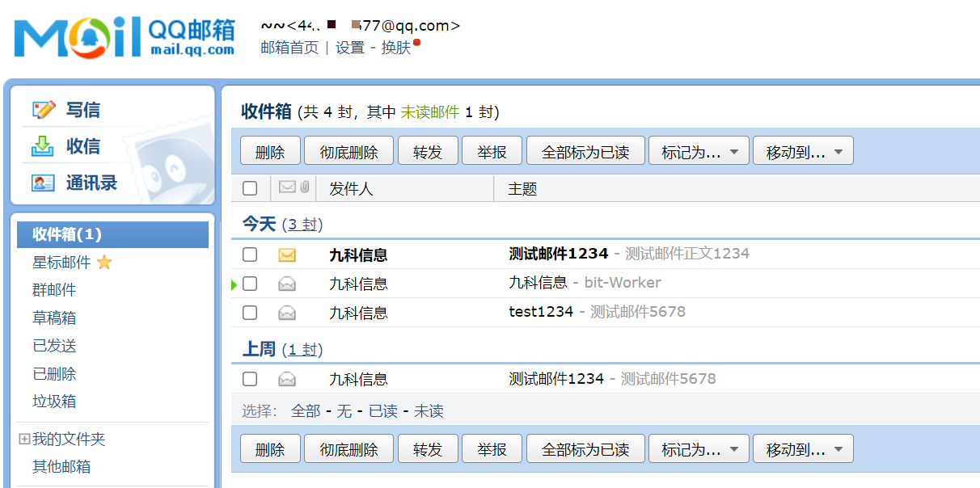The width and height of the screenshot is (980, 488).
Task: Check the box for the test1234 email
Action: point(250,313)
